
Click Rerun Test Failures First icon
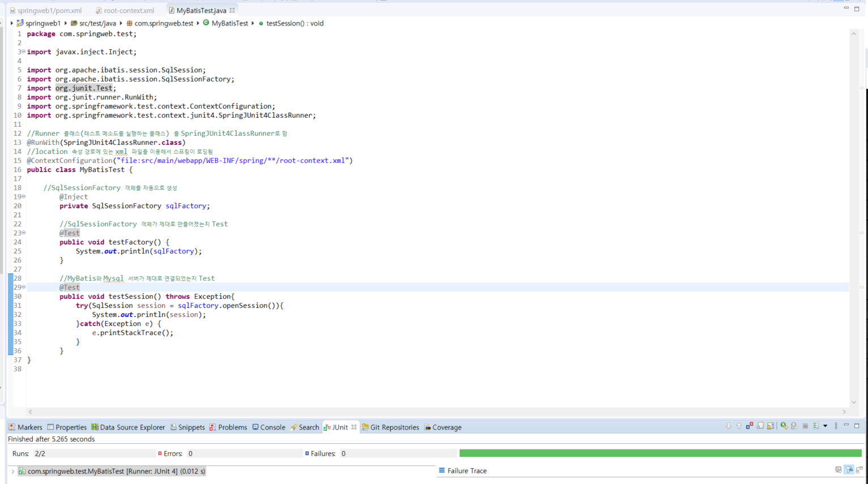(794, 426)
